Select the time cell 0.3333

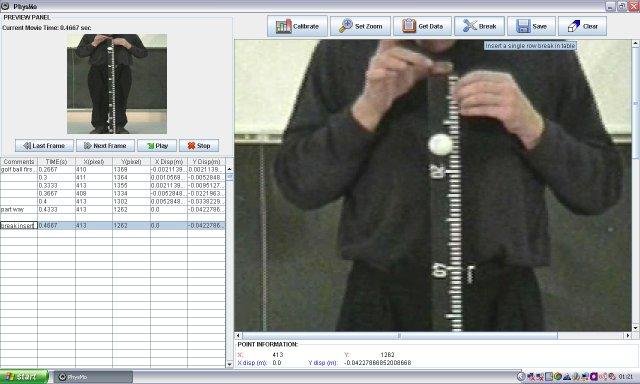pyautogui.click(x=56, y=185)
